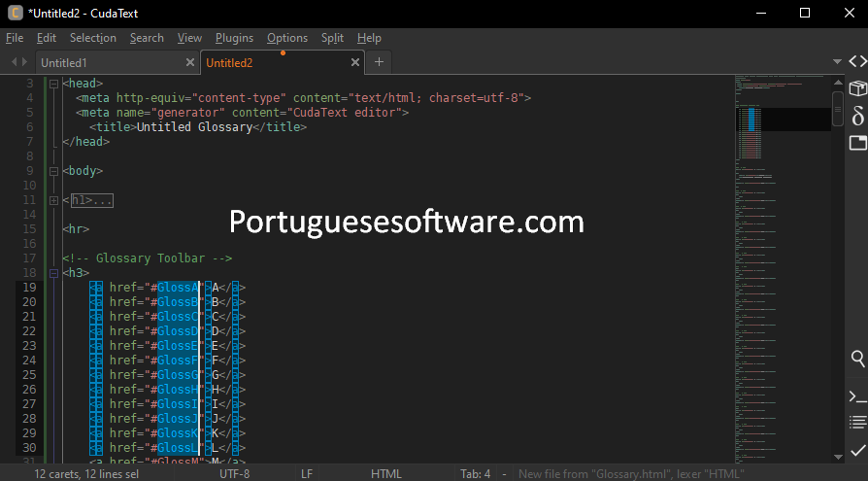Open the Validate checkmark panel icon
Screen dimensions: 868x481
pyautogui.click(x=857, y=450)
